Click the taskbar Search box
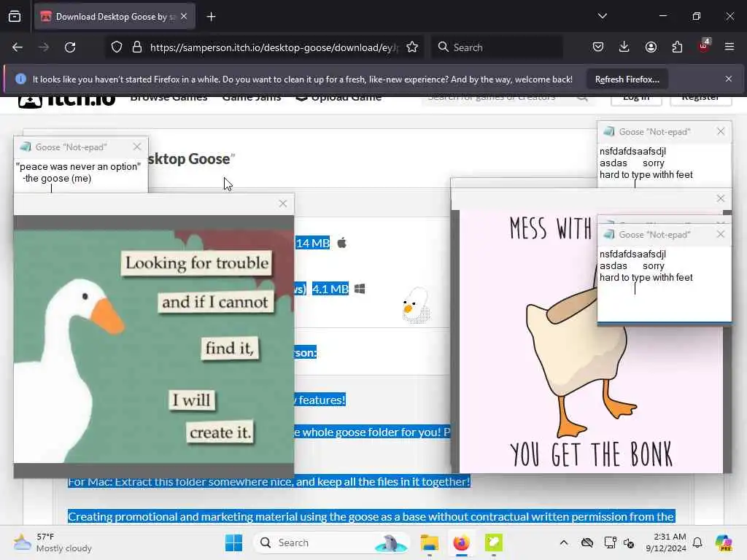The image size is (747, 560). 332,542
